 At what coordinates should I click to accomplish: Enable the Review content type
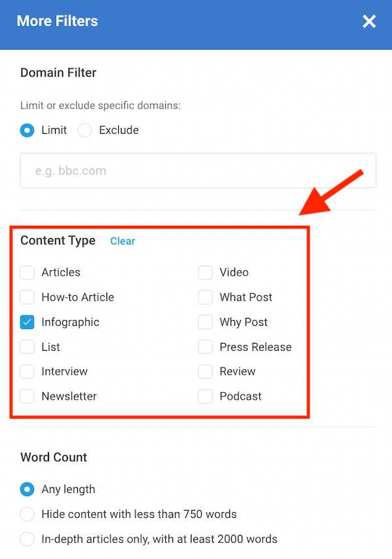tap(206, 372)
